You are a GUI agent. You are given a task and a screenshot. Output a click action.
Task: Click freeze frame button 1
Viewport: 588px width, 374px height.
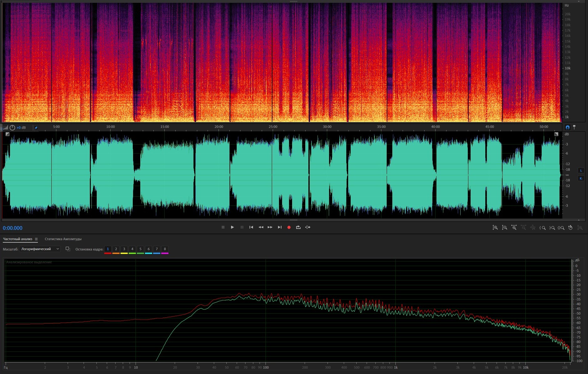tap(108, 249)
